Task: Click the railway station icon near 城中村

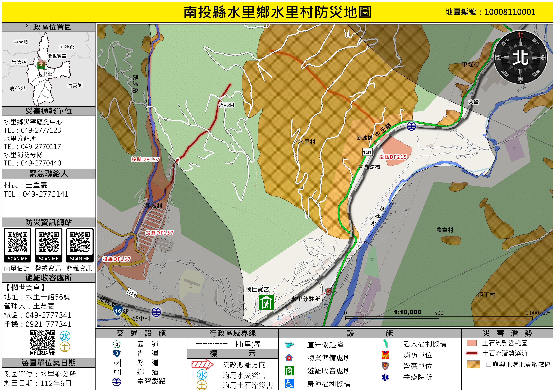Action: [x=156, y=312]
